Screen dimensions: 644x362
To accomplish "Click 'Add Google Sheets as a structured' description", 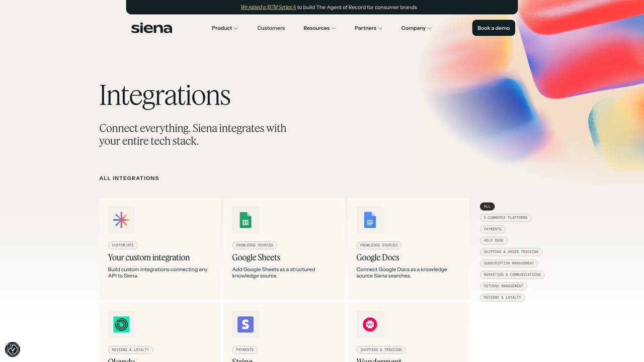I will pyautogui.click(x=274, y=273).
